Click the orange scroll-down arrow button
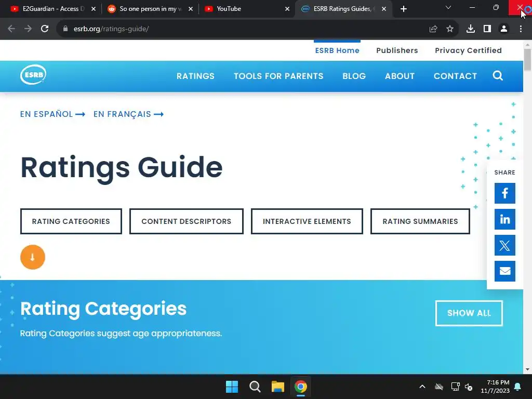This screenshot has width=532, height=399. click(33, 257)
